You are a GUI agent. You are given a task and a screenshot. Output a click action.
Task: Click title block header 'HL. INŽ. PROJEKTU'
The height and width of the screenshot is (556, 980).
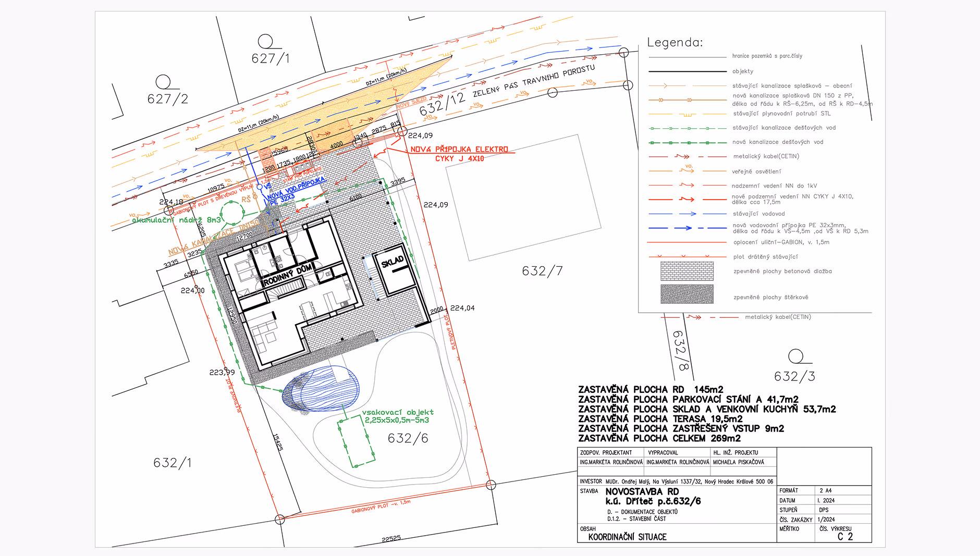click(736, 453)
